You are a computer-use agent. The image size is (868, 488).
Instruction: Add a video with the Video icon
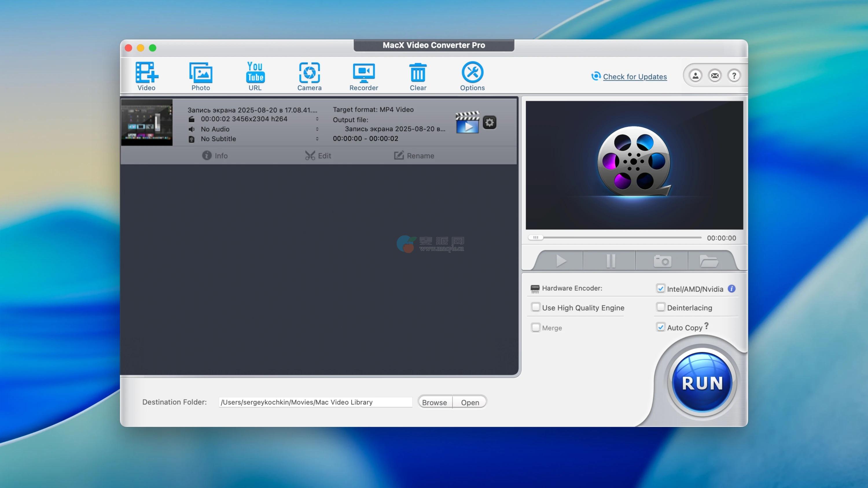(x=147, y=76)
